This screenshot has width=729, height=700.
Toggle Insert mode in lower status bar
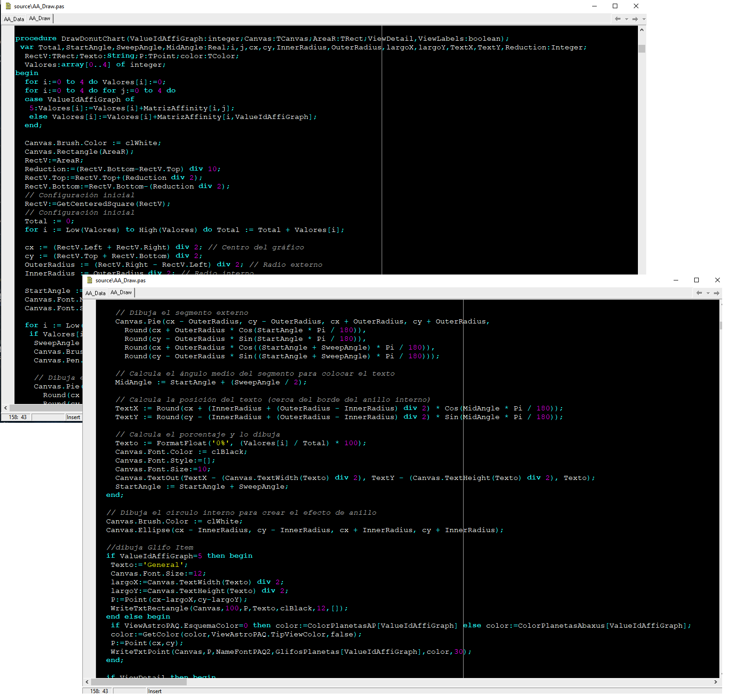point(155,691)
